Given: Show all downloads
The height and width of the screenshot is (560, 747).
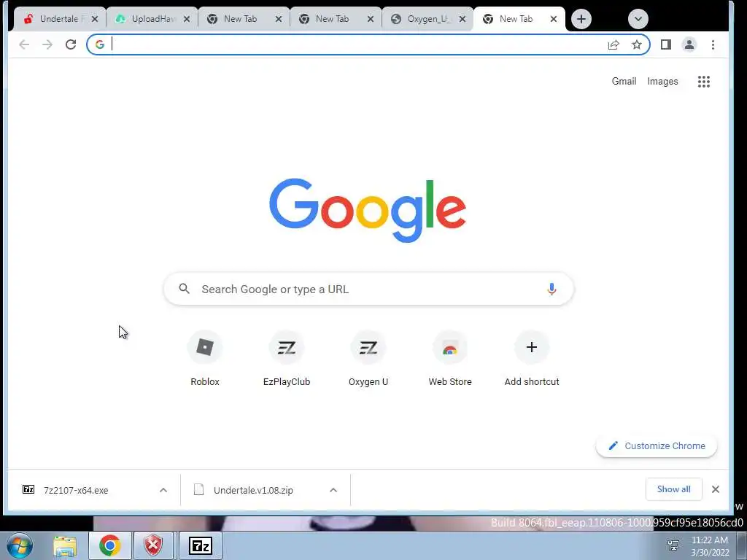Looking at the screenshot, I should tap(673, 489).
